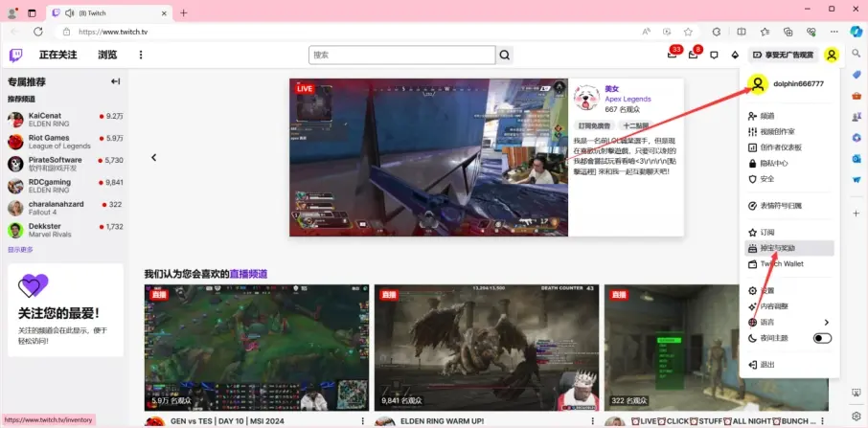This screenshot has height=428, width=868.
Task: Collapse the 专属推荐 sidebar arrow
Action: (x=115, y=81)
